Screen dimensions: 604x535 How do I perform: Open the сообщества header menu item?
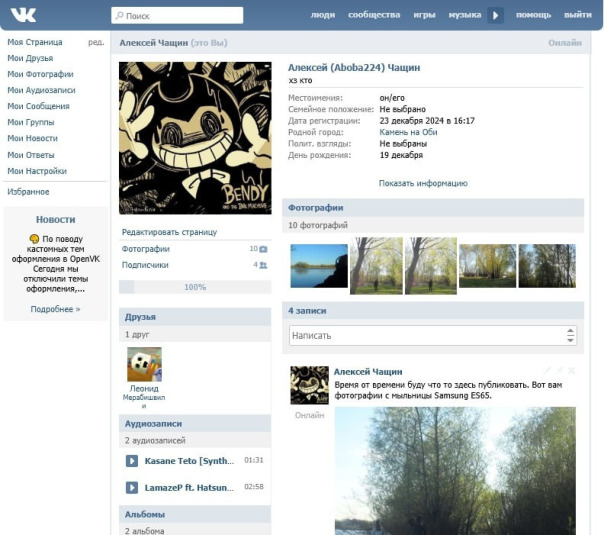tap(374, 15)
